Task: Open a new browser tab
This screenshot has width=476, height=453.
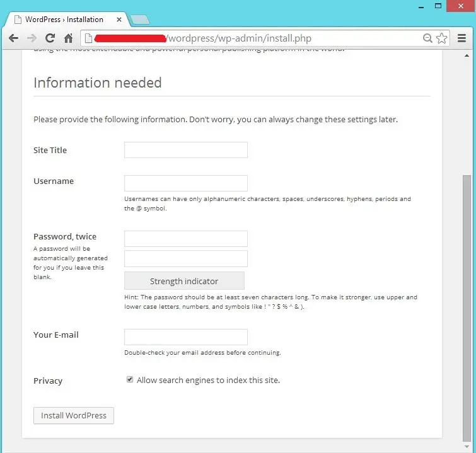Action: 139,20
